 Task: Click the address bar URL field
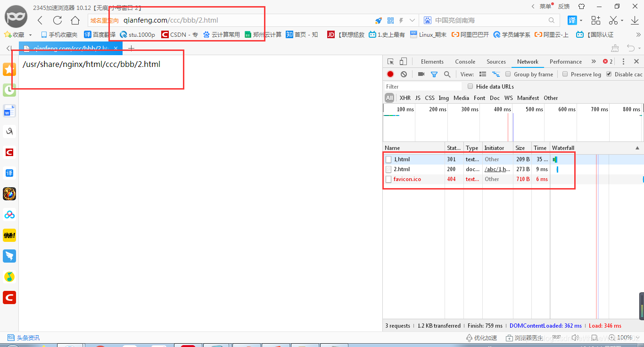[247, 20]
